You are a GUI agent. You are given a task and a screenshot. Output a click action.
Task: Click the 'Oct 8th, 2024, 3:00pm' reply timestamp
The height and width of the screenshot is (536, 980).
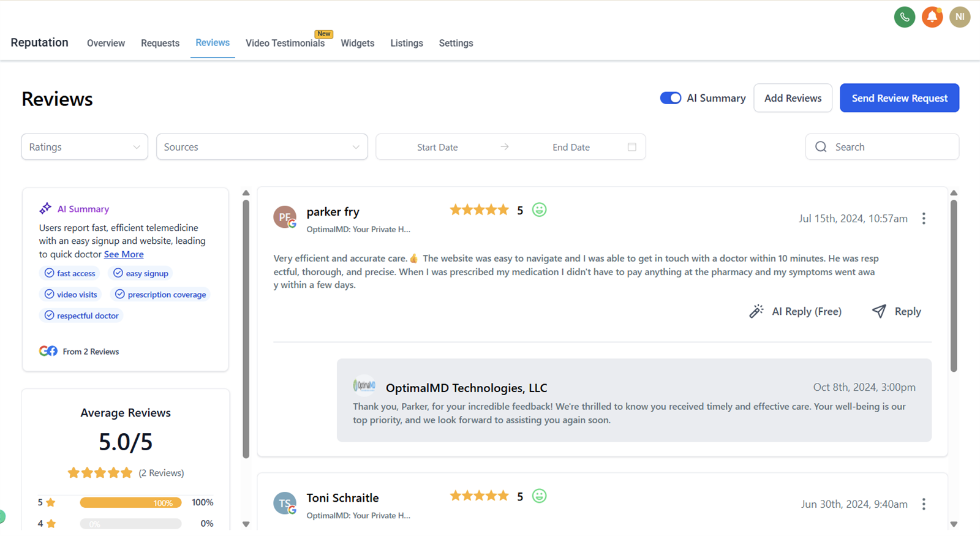[x=864, y=387]
